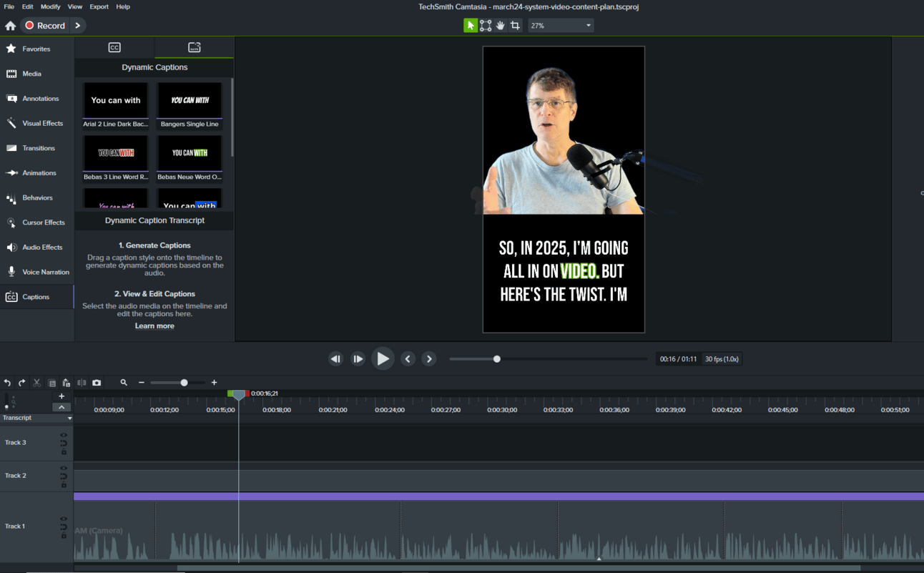Activate the Pan hand tool
The image size is (924, 573).
[x=501, y=26]
